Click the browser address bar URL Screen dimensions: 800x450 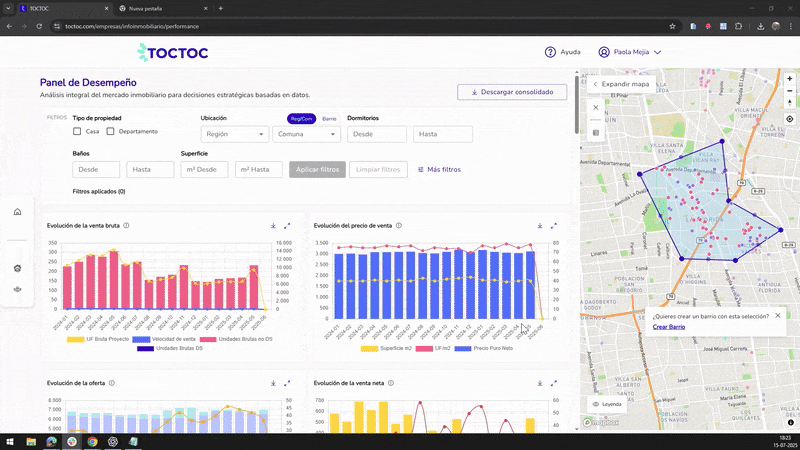point(132,27)
